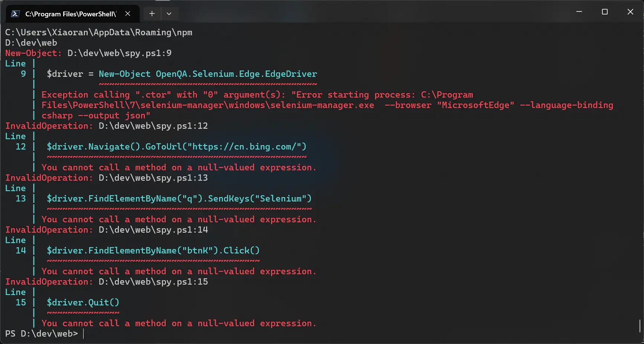644x344 pixels.
Task: Close the PowerShell tab
Action: point(128,14)
